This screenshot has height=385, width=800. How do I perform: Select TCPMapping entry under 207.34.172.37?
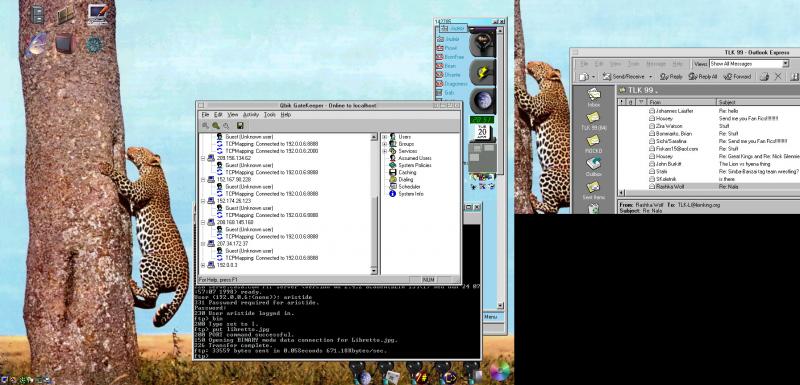tap(271, 259)
